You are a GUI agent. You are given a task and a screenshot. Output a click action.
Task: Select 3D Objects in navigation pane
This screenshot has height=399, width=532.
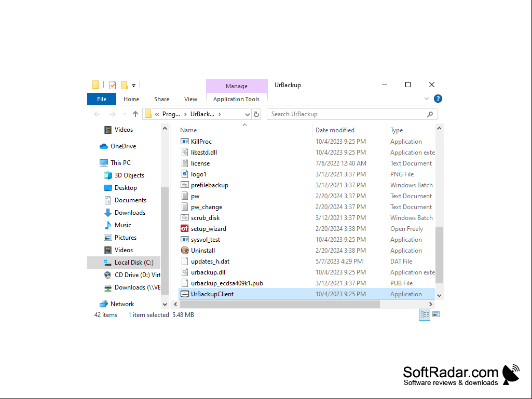coord(124,175)
